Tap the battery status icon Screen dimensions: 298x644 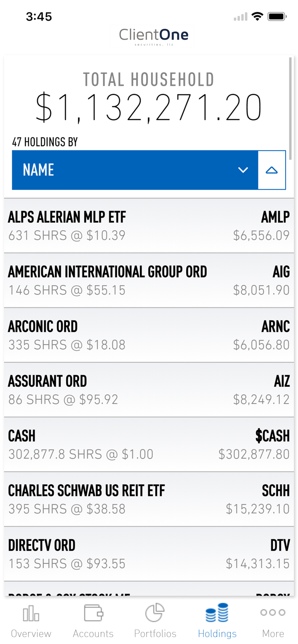pyautogui.click(x=277, y=17)
